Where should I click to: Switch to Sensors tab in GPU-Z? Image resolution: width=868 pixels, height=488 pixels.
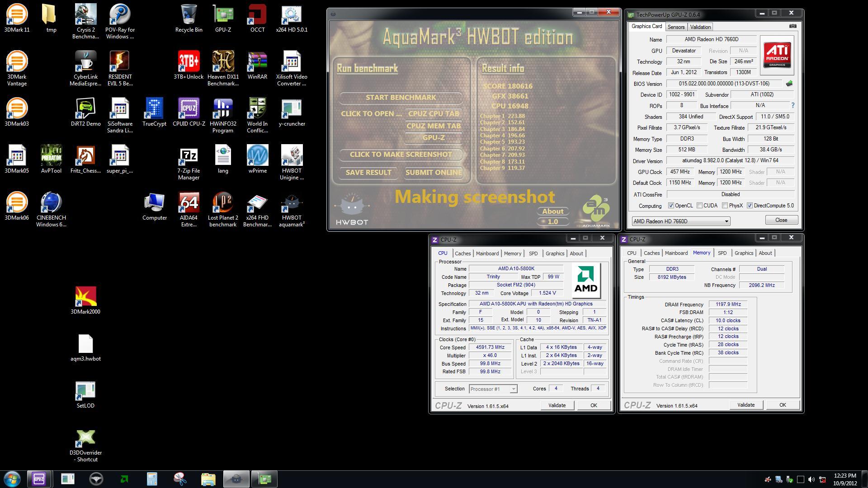coord(676,27)
